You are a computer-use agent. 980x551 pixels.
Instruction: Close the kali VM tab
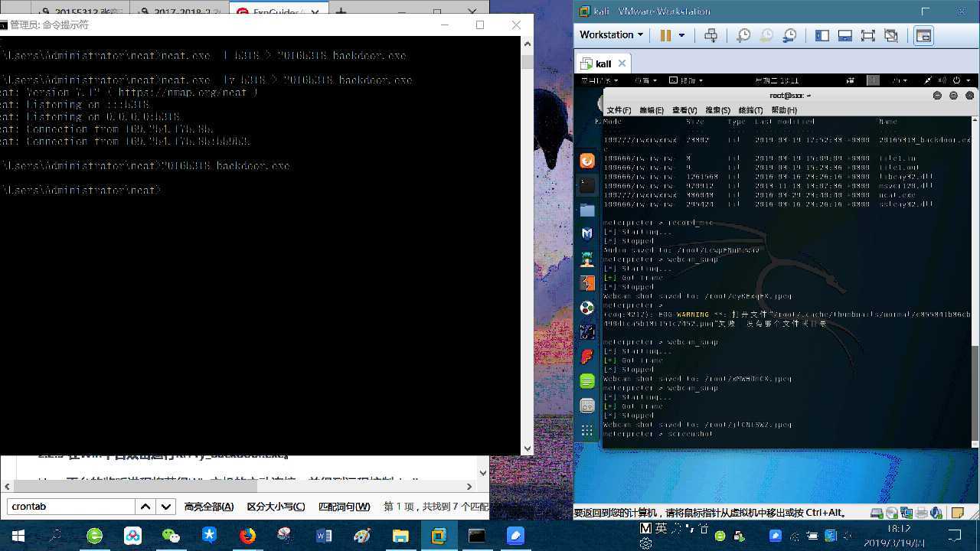tap(622, 64)
